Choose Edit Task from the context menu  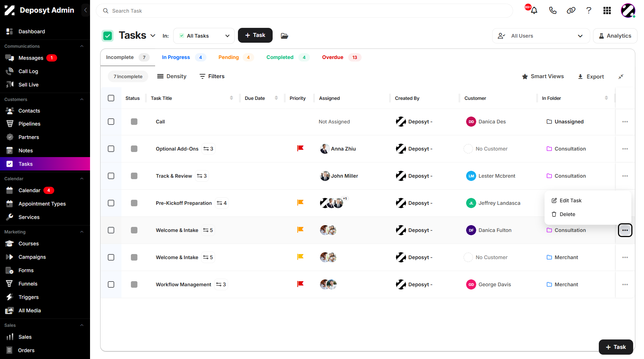pyautogui.click(x=567, y=200)
